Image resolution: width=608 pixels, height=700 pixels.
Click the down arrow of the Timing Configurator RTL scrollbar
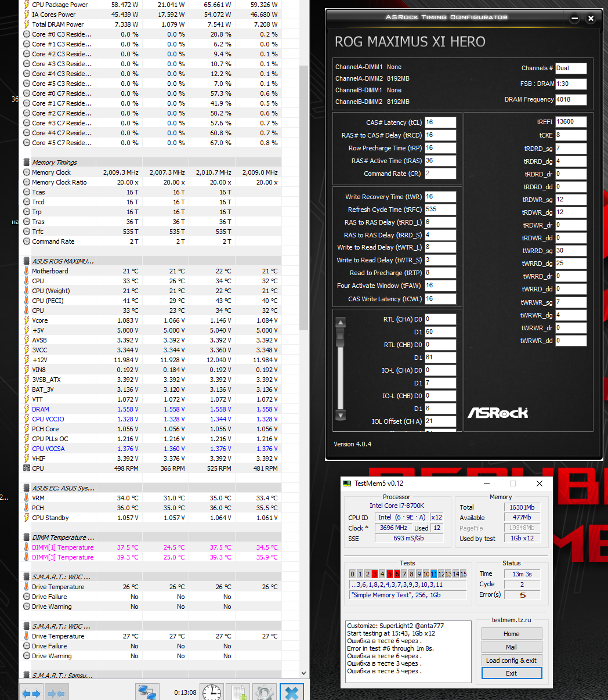341,415
